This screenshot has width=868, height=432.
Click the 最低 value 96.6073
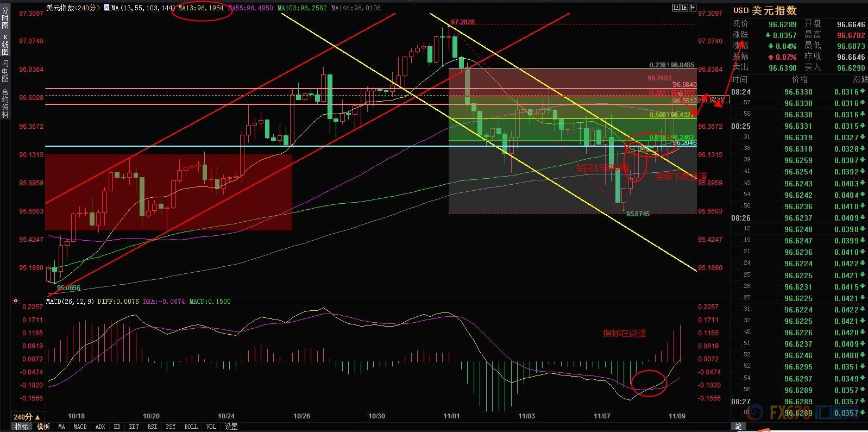(x=851, y=46)
